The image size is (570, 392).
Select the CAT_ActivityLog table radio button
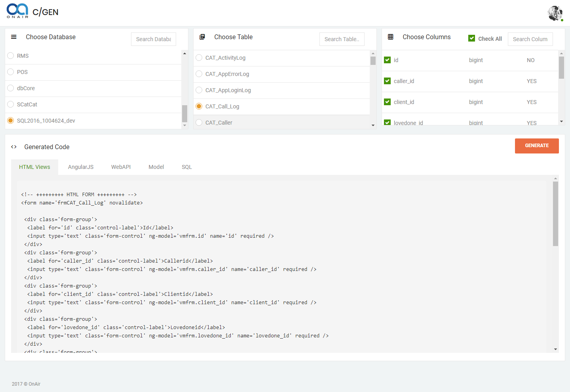tap(199, 58)
